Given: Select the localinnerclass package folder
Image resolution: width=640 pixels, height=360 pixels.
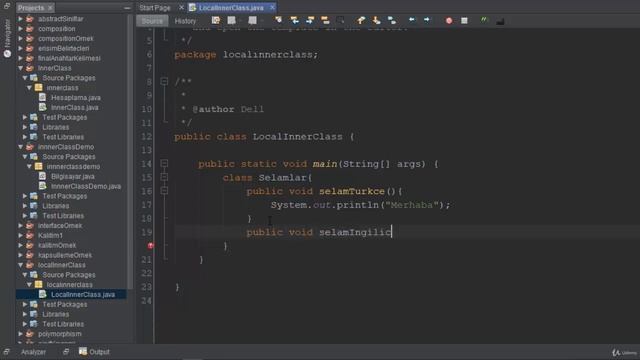Looking at the screenshot, I should [x=69, y=284].
